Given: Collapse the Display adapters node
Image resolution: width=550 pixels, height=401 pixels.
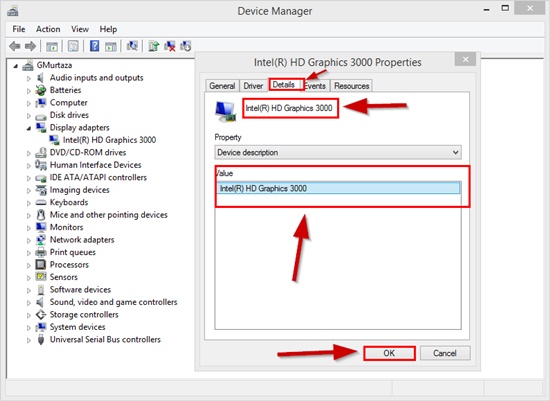Looking at the screenshot, I should click(x=29, y=128).
